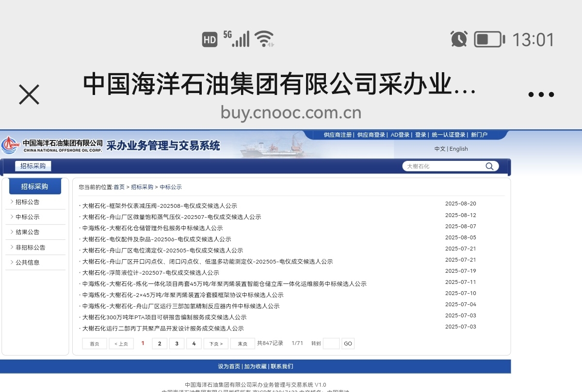The width and height of the screenshot is (582, 392).
Task: Open 运行二部丙丁共聚产品开发设计 announcement
Action: (x=163, y=329)
